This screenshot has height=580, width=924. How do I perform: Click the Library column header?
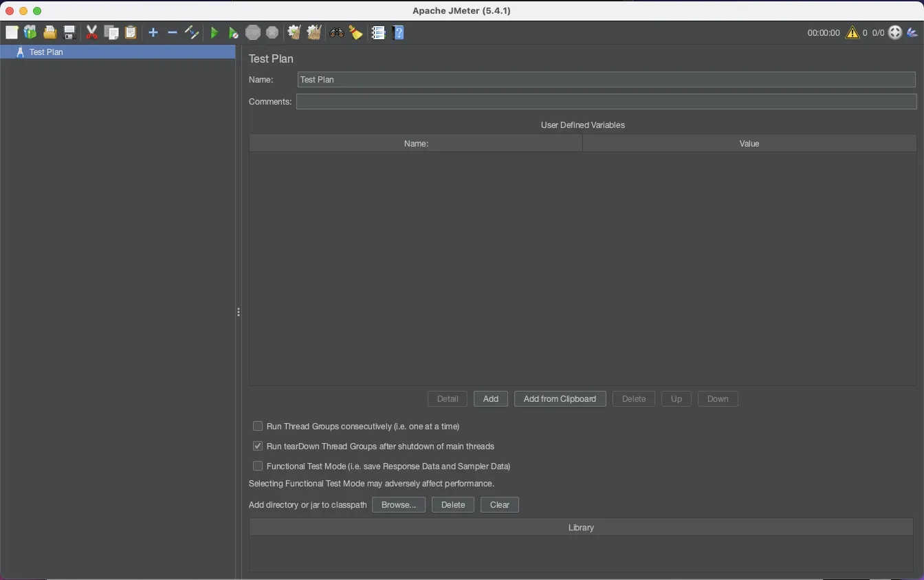582,527
